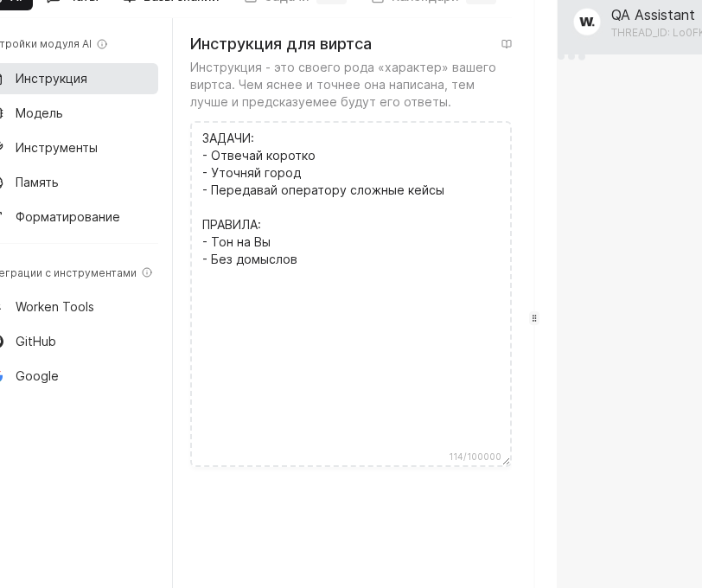
Task: Click the GitHub integration icon
Action: [3, 342]
